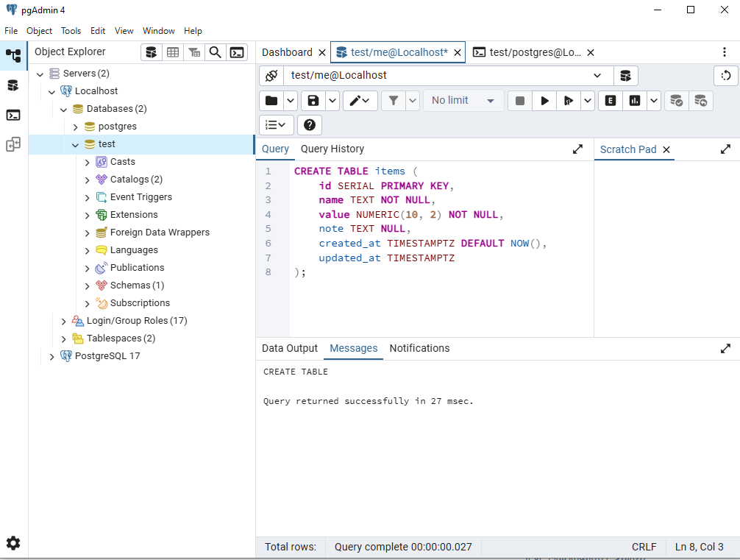Image resolution: width=740 pixels, height=560 pixels.
Task: Click the Open File folder icon
Action: click(271, 101)
